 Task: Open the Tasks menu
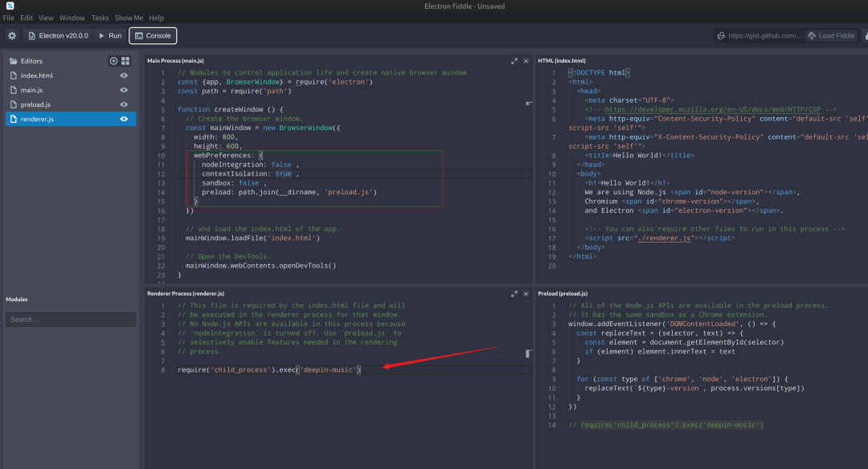[100, 18]
